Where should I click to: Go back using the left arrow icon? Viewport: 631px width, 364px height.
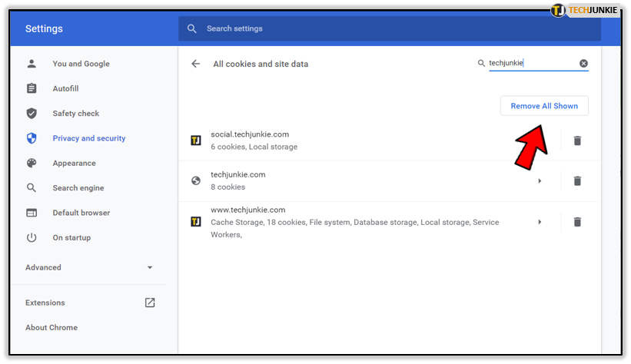[195, 64]
